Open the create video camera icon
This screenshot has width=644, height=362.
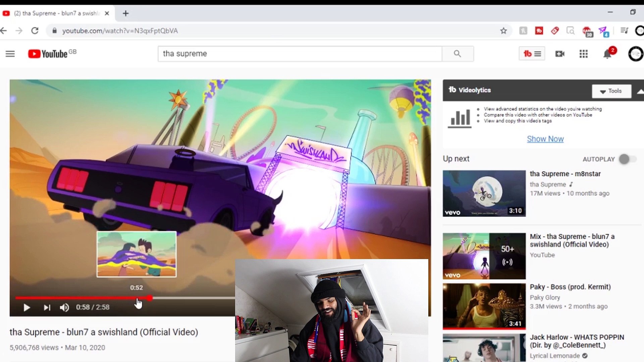point(560,54)
